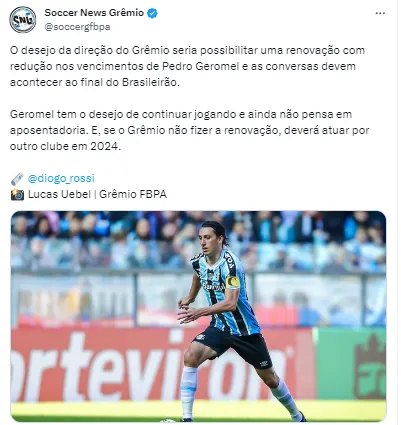Select the Lucas Uebel | Grêmio FBPA credit
This screenshot has height=425, width=401.
click(97, 194)
